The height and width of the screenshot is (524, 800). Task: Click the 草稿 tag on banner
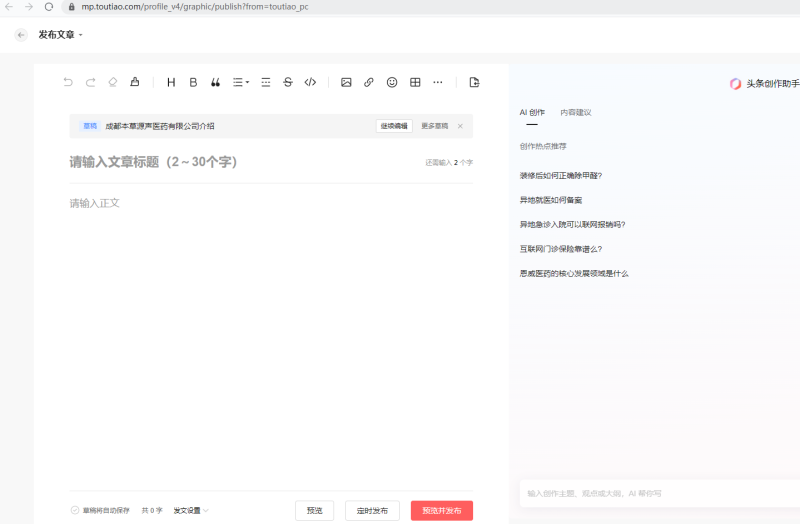[x=90, y=126]
